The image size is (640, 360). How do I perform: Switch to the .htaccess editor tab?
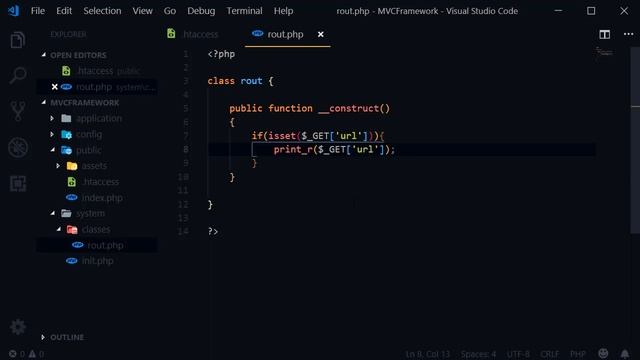pos(201,34)
